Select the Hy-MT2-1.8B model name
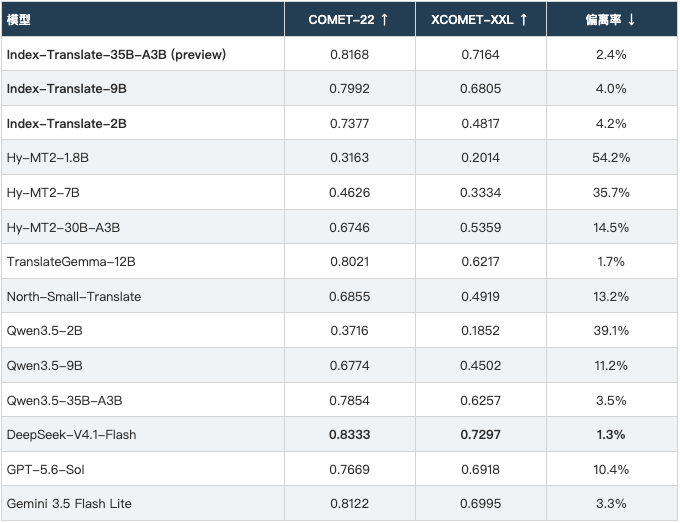This screenshot has height=523, width=680. point(48,158)
